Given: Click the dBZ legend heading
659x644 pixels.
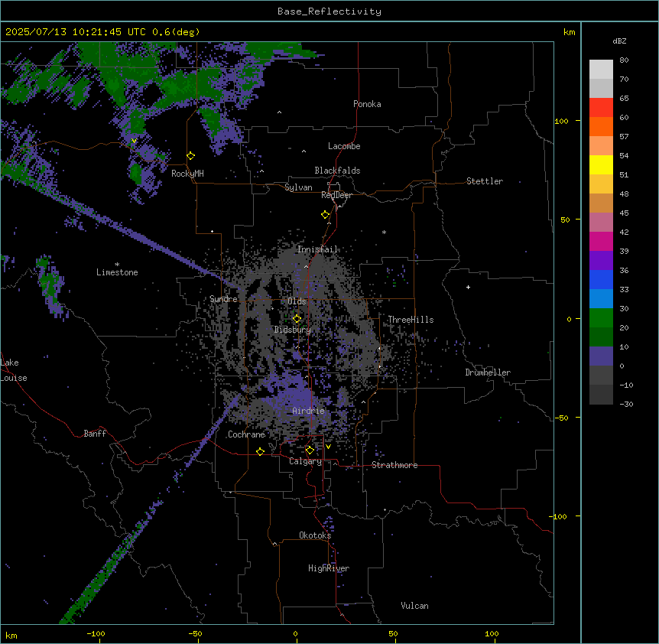Looking at the screenshot, I should tap(619, 41).
